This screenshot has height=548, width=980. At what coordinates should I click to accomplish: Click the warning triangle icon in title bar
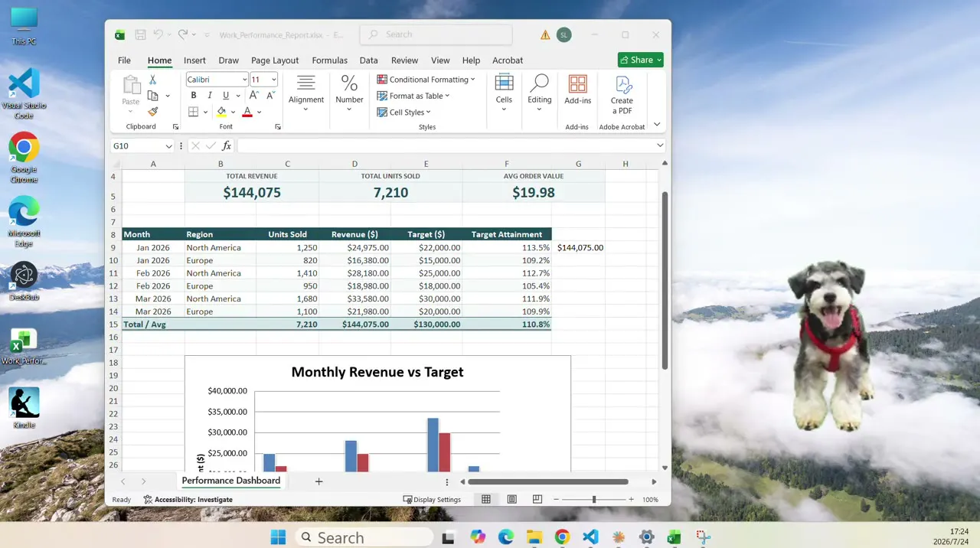[545, 34]
